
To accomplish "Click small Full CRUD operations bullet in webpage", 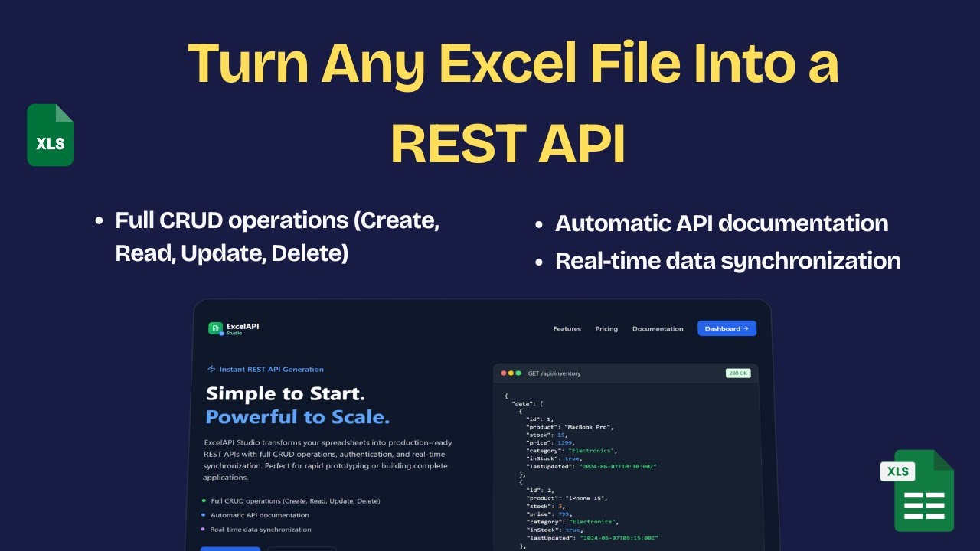I will (296, 500).
